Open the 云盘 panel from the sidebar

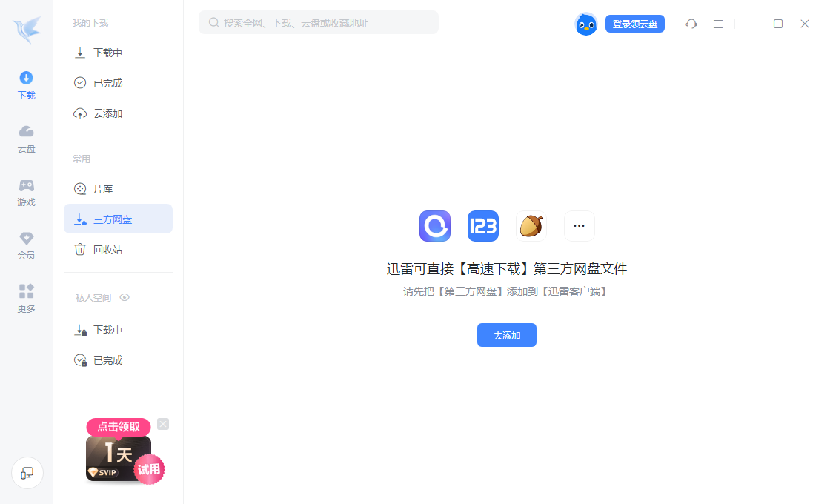tap(26, 139)
